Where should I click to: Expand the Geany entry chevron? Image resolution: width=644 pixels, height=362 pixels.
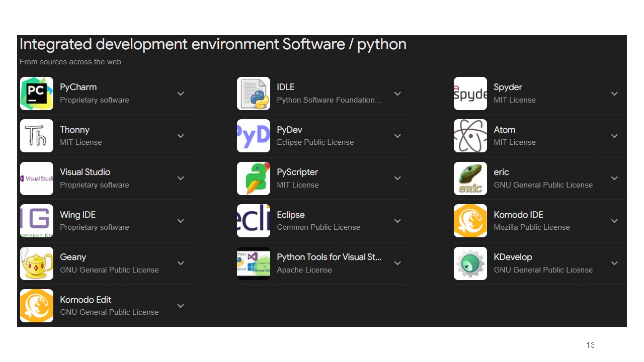[180, 263]
